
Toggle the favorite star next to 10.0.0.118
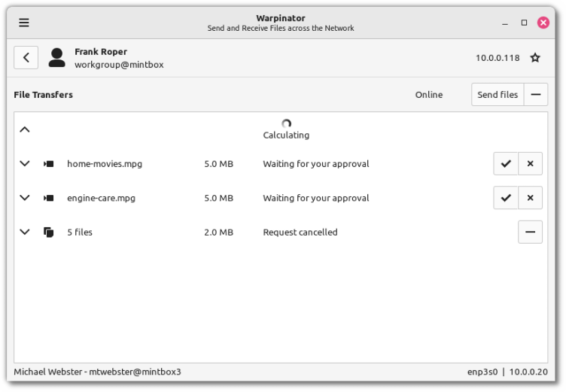point(535,58)
